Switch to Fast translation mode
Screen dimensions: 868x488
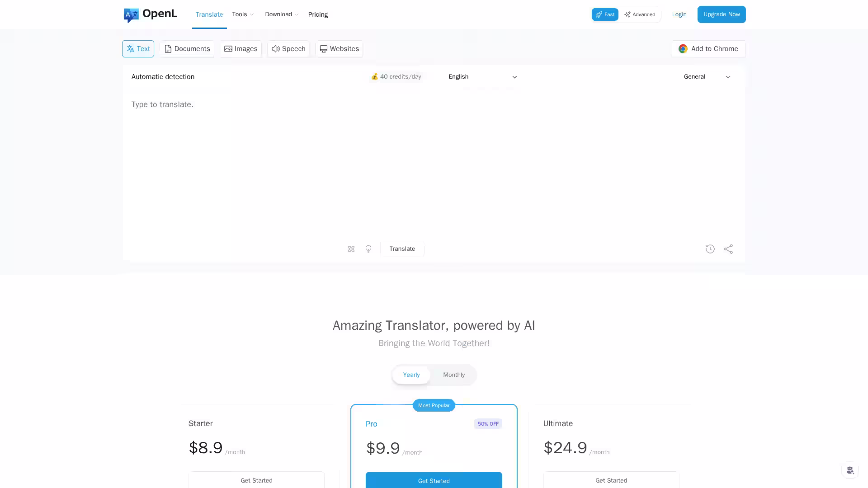(x=605, y=14)
